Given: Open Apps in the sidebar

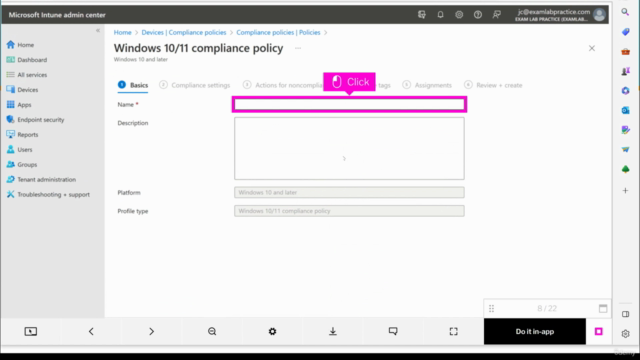Looking at the screenshot, I should pyautogui.click(x=19, y=105).
